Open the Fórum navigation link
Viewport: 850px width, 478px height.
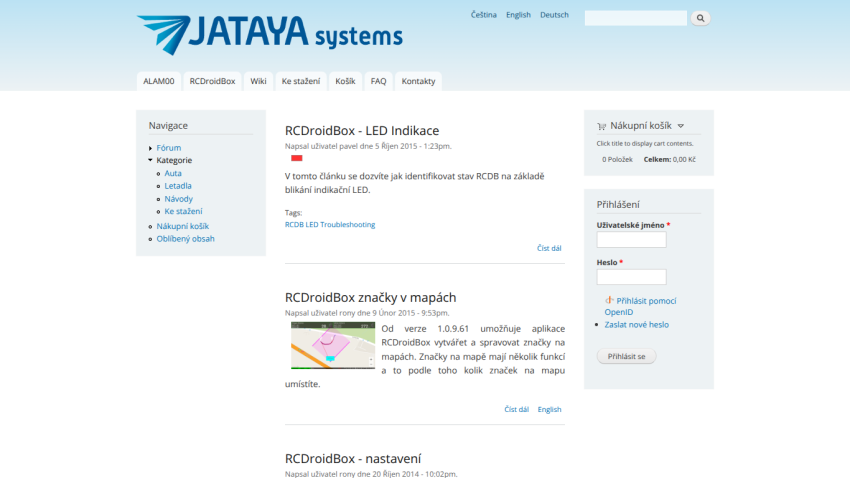[x=169, y=147]
